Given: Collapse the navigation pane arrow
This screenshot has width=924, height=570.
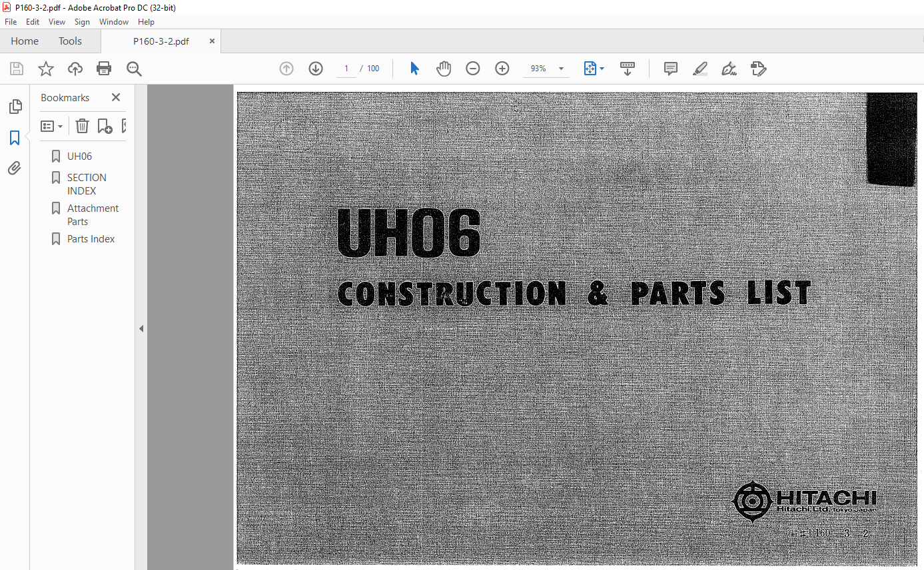Looking at the screenshot, I should (x=141, y=328).
